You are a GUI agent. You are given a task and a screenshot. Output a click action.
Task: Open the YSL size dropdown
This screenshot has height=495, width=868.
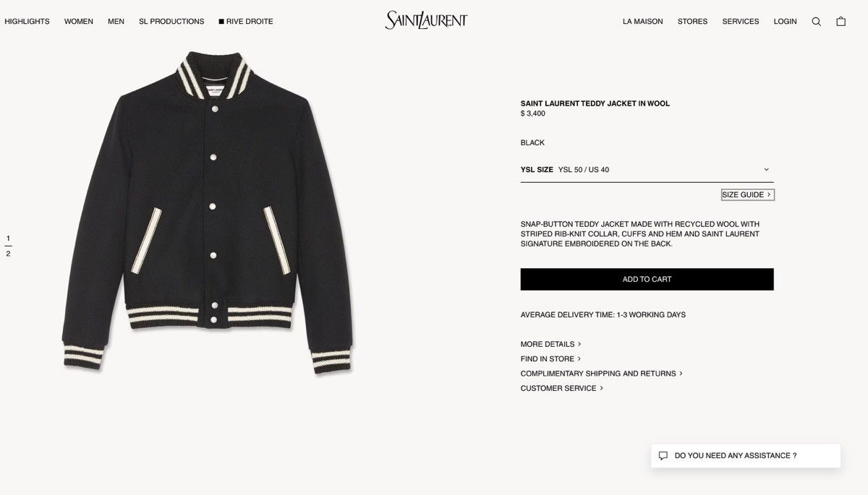click(647, 170)
